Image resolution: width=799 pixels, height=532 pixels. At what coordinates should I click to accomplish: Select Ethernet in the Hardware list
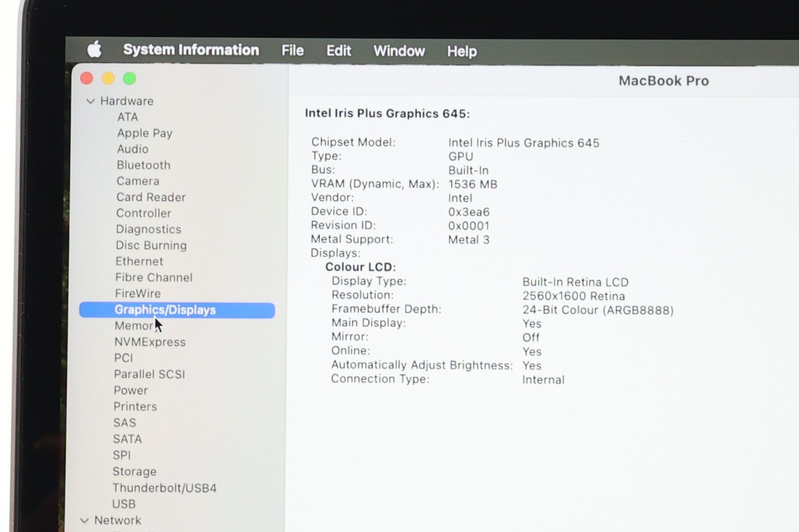(139, 262)
